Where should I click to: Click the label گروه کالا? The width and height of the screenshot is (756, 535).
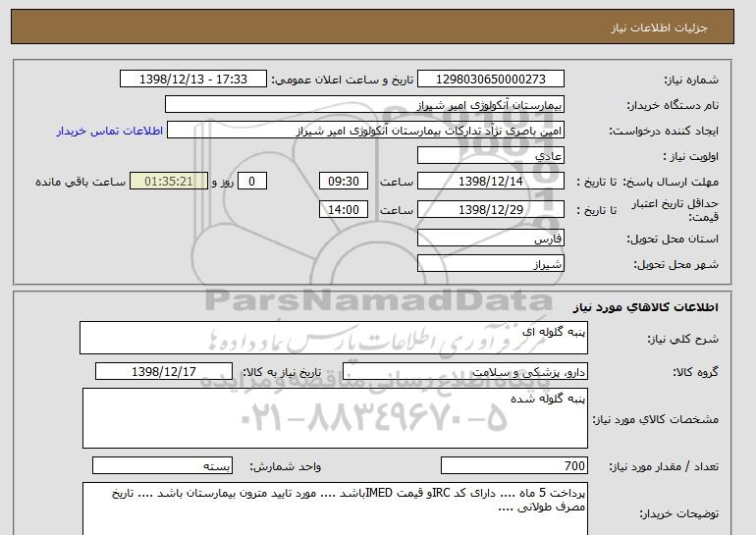(x=696, y=372)
